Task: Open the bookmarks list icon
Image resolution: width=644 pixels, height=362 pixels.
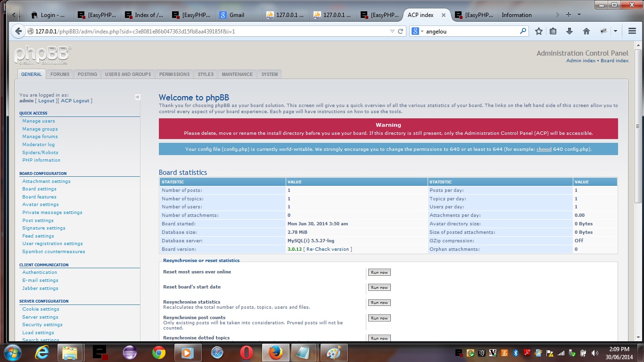Action: 553,31
